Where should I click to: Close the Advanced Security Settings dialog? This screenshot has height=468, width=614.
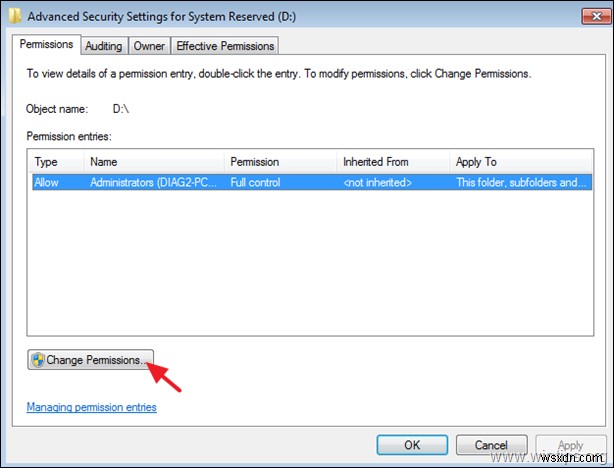click(x=589, y=14)
